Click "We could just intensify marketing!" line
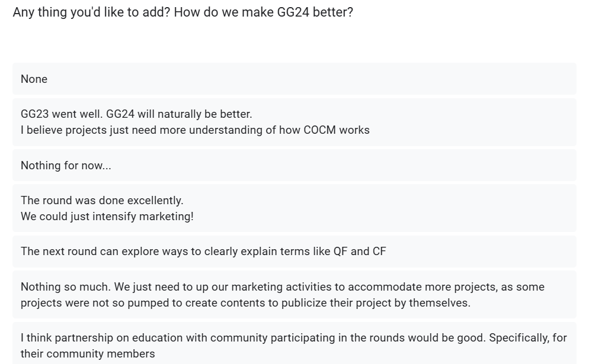The image size is (589, 364). coord(107,217)
